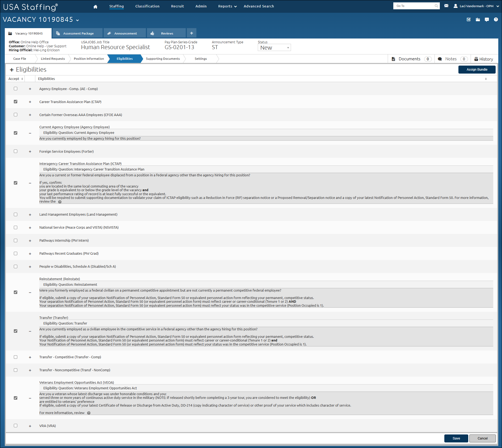The height and width of the screenshot is (448, 502).
Task: Click the USA Staffing logo
Action: click(x=30, y=7)
